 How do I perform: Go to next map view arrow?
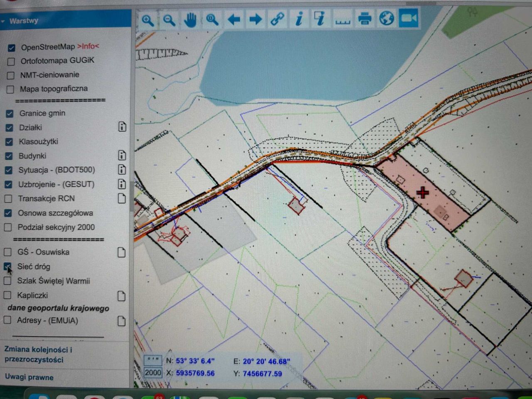point(256,19)
